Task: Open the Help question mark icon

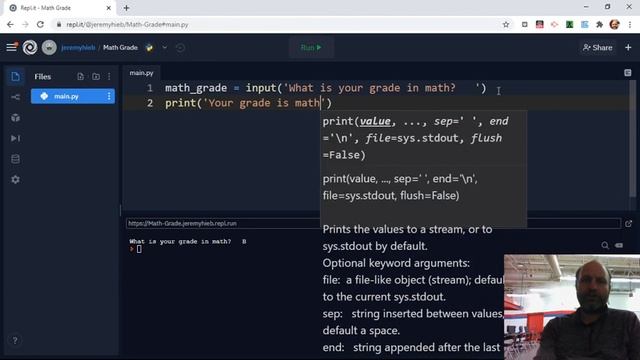Action: pyautogui.click(x=15, y=340)
